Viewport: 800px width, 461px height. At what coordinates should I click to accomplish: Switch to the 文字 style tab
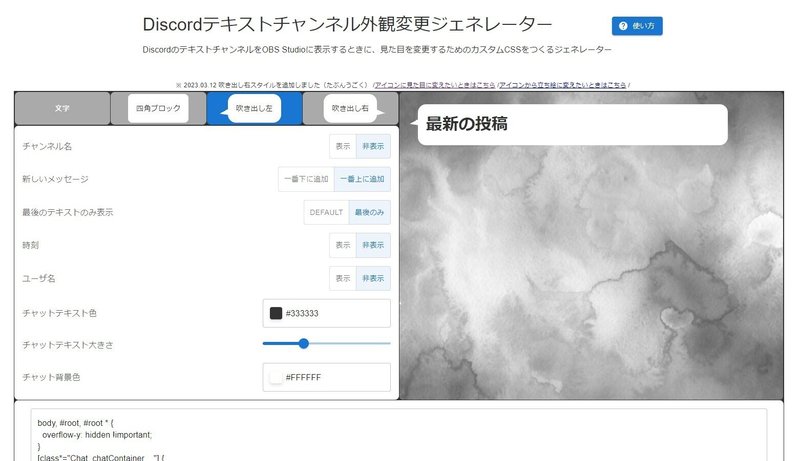62,108
